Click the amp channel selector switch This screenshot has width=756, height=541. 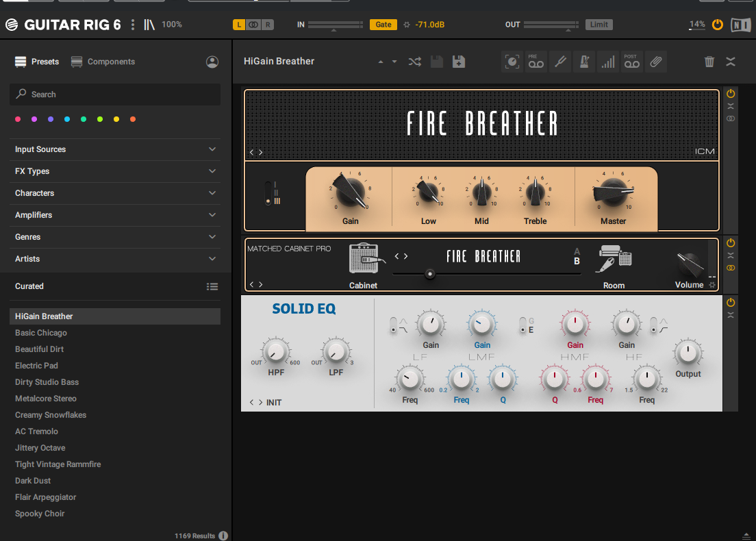coord(268,193)
